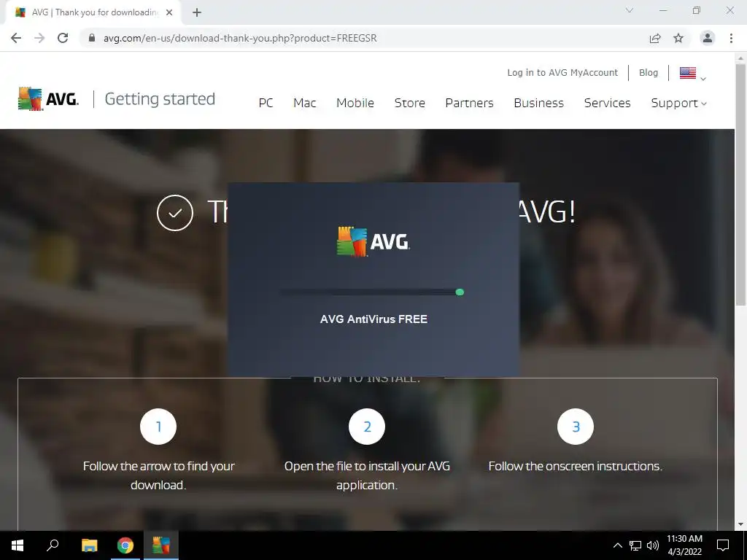Open the Blog link
The image size is (747, 560).
click(x=649, y=72)
